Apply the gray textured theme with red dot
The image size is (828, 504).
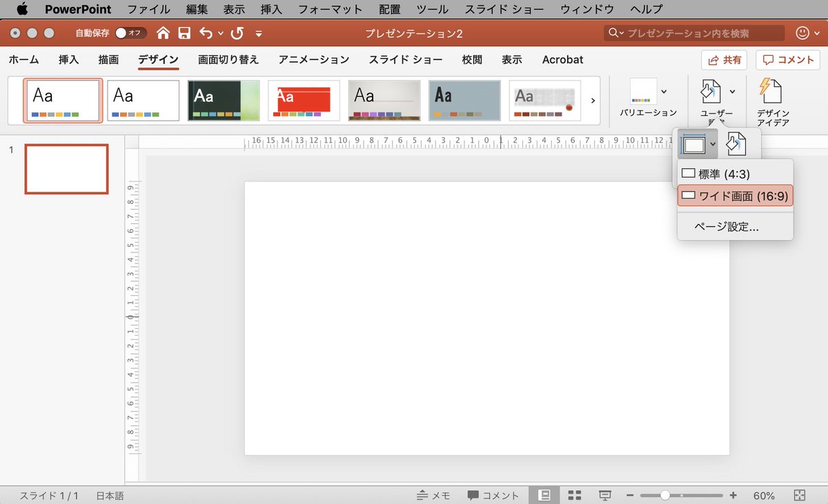tap(545, 101)
